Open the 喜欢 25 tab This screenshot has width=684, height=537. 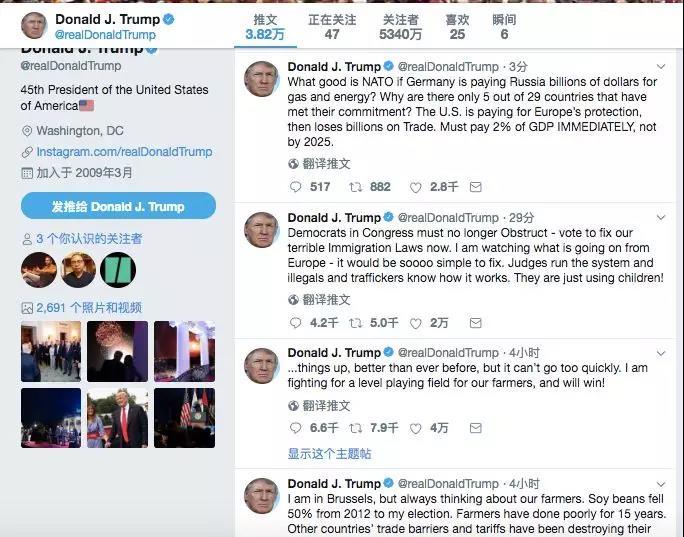457,27
